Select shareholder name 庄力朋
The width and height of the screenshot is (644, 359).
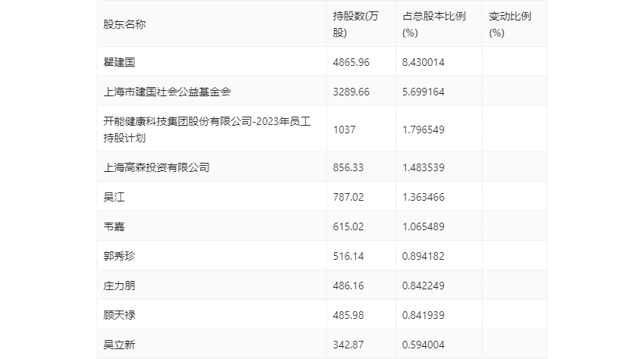point(119,286)
